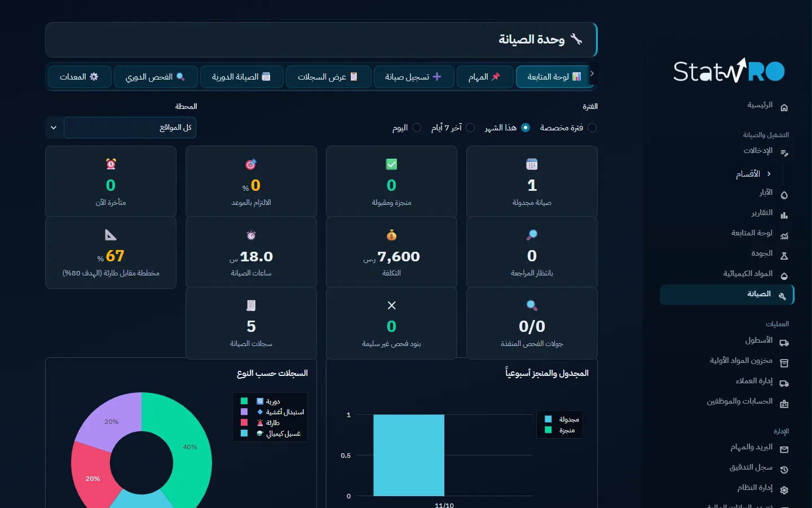This screenshot has width=812, height=508.
Task: Click the money bag icon on التكلفة card
Action: coord(391,235)
